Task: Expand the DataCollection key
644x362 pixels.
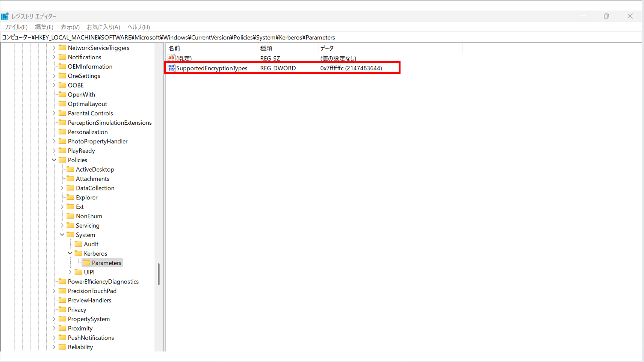Action: (x=62, y=188)
